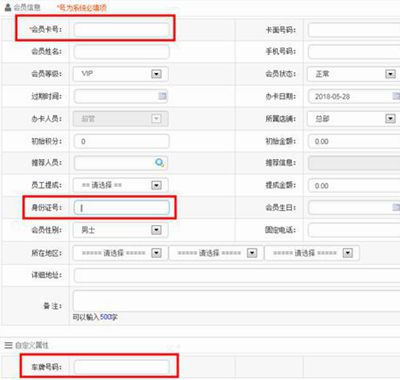
Task: Focus the 固定电话 input field
Action: point(354,230)
